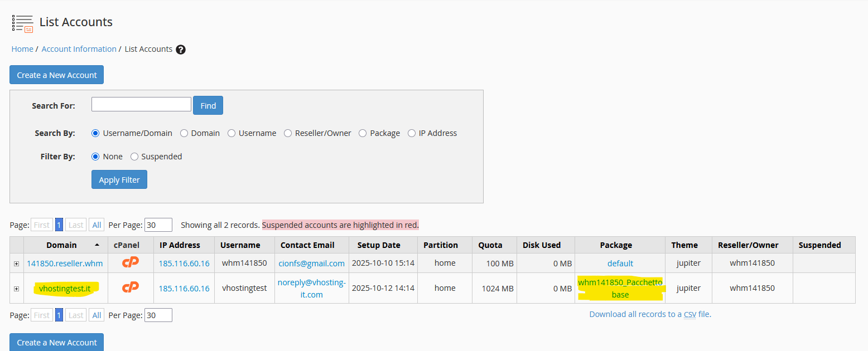Viewport: 868px width, 351px height.
Task: Click the Domain column sort arrow
Action: (x=98, y=245)
